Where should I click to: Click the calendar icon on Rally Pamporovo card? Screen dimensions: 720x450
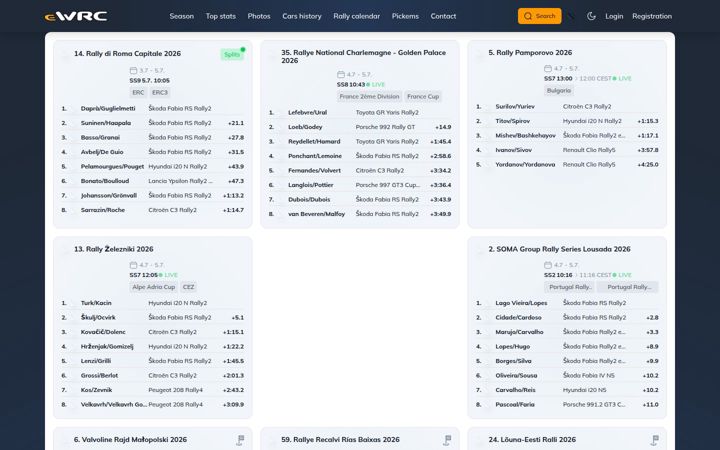click(x=548, y=68)
